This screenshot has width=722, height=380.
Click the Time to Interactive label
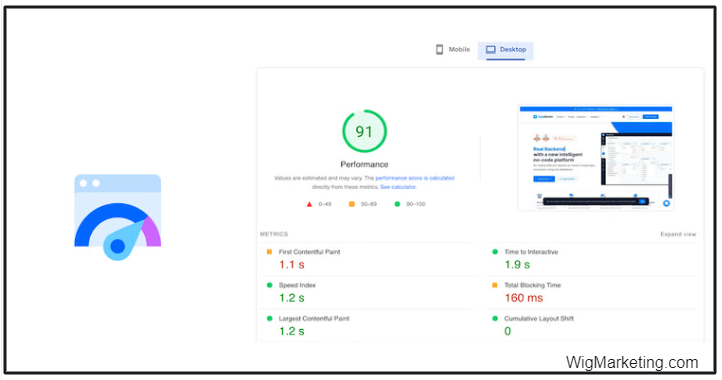click(x=531, y=252)
